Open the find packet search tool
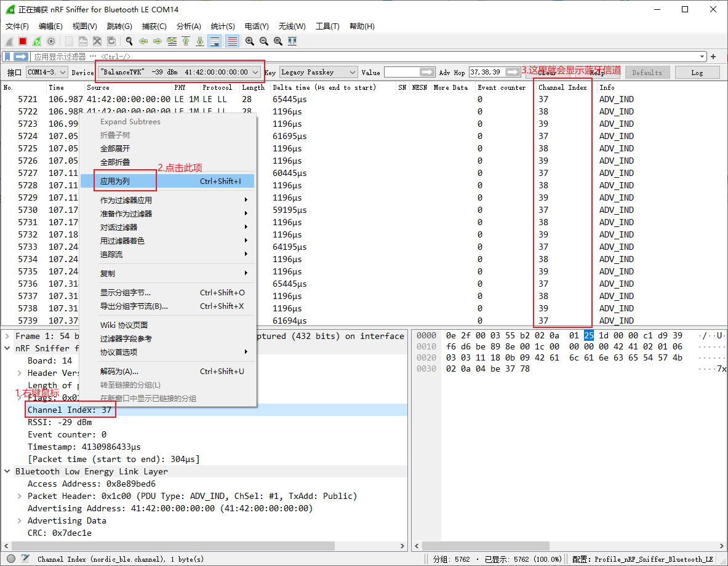The image size is (728, 566). [x=129, y=41]
